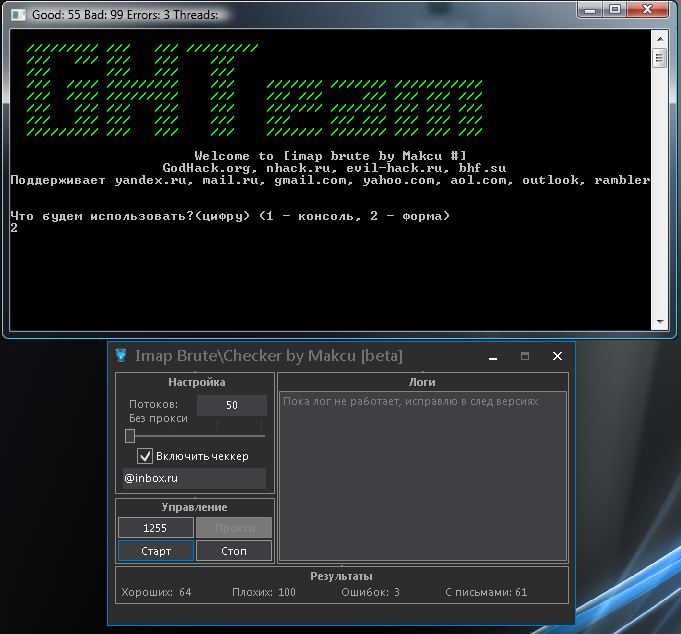Maximize the Imap Brute\Checker form
681x634 pixels.
[525, 356]
